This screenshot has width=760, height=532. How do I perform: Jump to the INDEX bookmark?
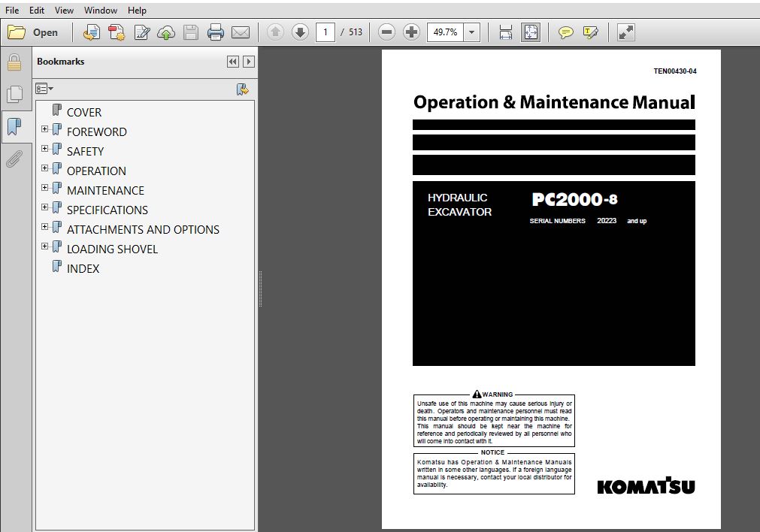(x=83, y=269)
